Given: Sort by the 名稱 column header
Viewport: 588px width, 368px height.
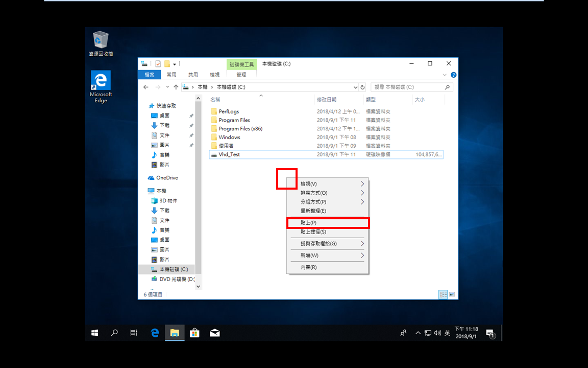Looking at the screenshot, I should click(215, 100).
